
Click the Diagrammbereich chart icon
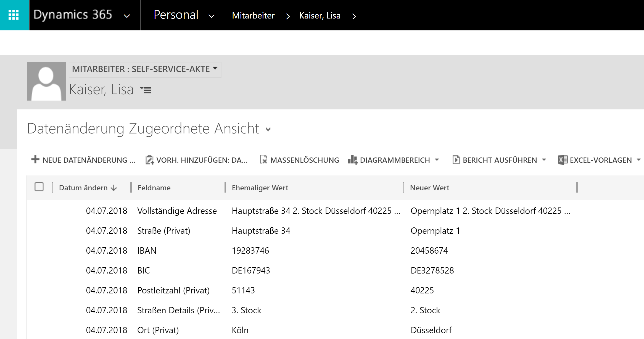pyautogui.click(x=352, y=160)
